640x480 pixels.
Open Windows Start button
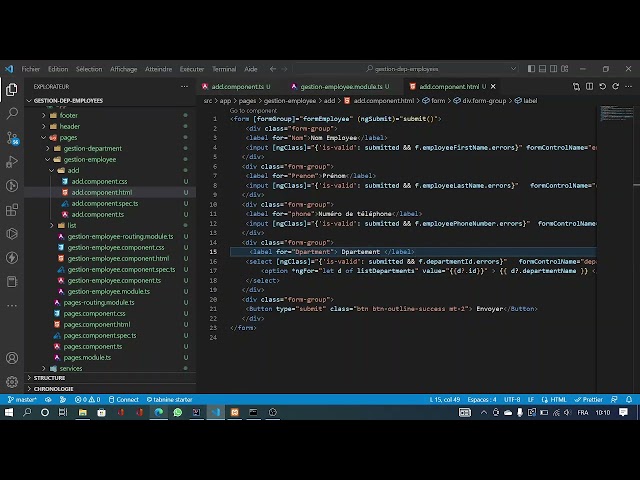click(9, 412)
